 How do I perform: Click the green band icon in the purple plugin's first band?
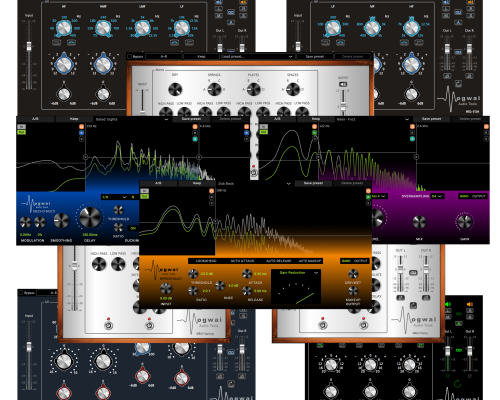pyautogui.click(x=314, y=133)
